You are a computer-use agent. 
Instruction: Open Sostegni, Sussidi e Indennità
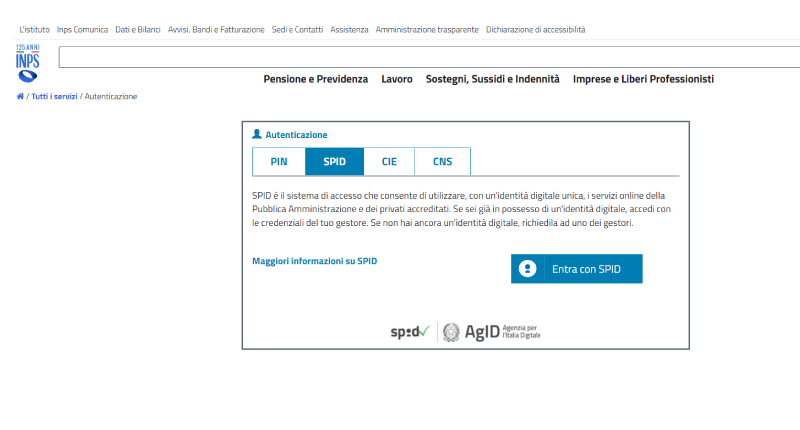click(x=493, y=79)
